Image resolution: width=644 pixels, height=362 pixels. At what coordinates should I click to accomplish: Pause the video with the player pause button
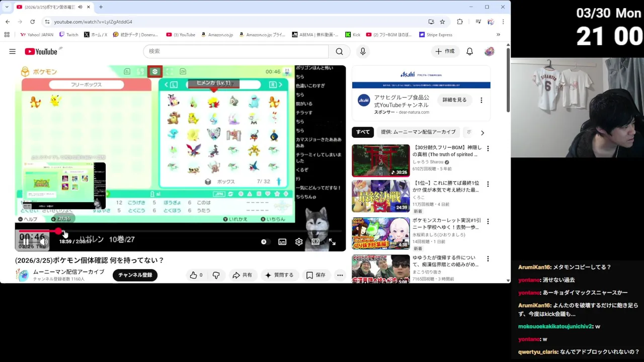pos(26,242)
